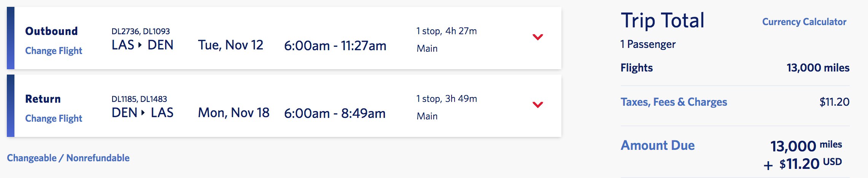Click Change Flight under Return
The height and width of the screenshot is (178, 868).
click(x=54, y=118)
